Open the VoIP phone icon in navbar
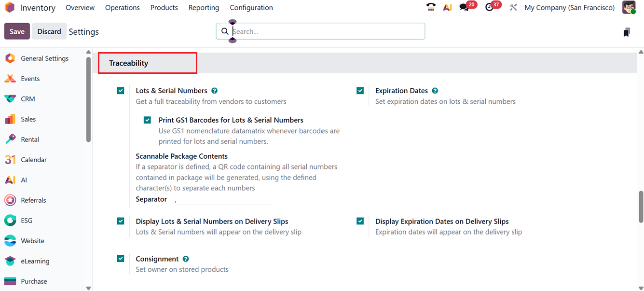The image size is (644, 291). coord(431,8)
